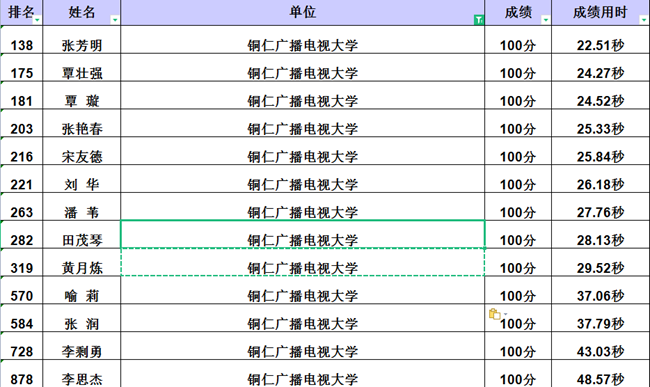650x387 pixels.
Task: Select the 姓名 header cell
Action: (82, 12)
